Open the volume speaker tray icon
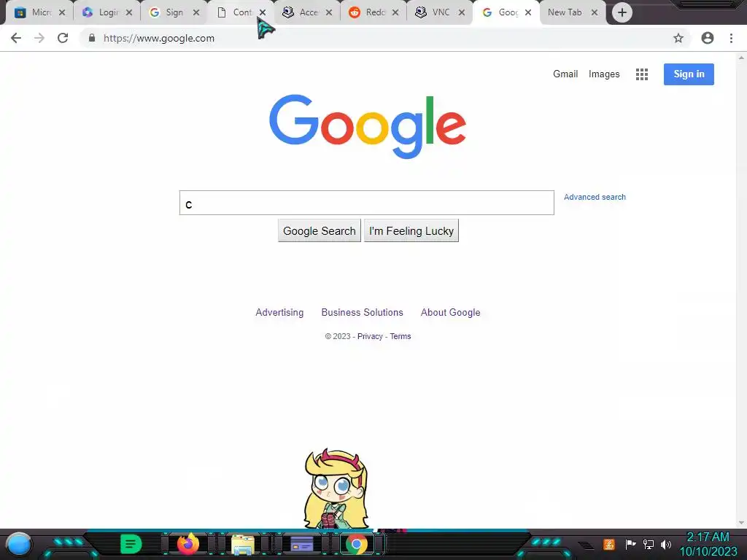The width and height of the screenshot is (747, 560). click(x=665, y=544)
